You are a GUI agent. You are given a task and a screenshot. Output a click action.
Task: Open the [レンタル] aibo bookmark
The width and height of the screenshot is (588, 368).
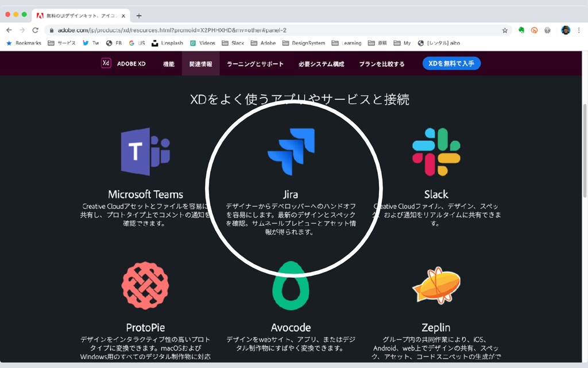pos(439,43)
